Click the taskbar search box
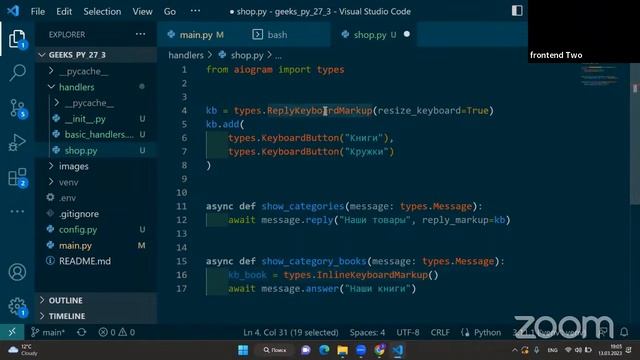Image resolution: width=640 pixels, height=360 pixels. coord(274,350)
